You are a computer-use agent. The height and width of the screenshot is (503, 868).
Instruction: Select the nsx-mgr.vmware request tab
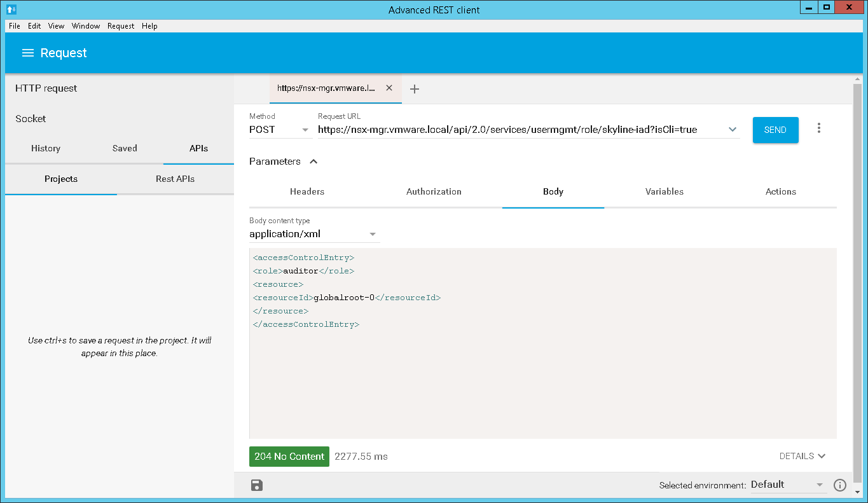(326, 88)
